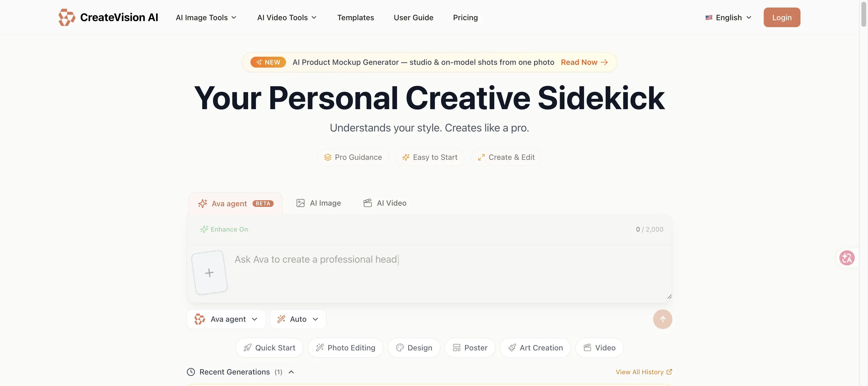Viewport: 868px width, 386px height.
Task: Click the pink translate floating icon
Action: tap(847, 258)
